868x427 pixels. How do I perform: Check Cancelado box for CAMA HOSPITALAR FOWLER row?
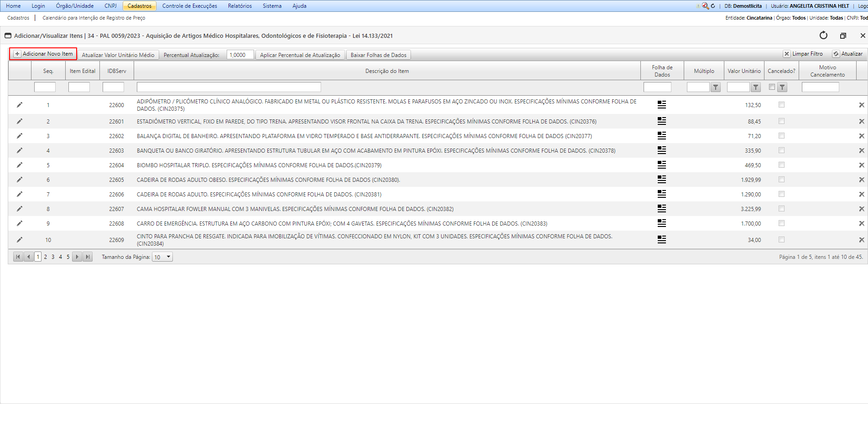pyautogui.click(x=781, y=209)
